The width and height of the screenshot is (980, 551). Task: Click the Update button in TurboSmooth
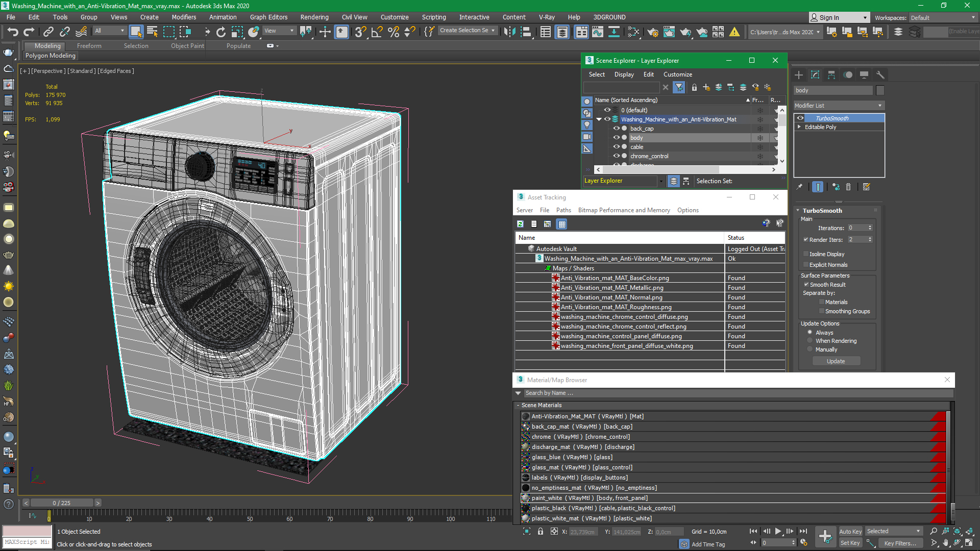(x=836, y=361)
